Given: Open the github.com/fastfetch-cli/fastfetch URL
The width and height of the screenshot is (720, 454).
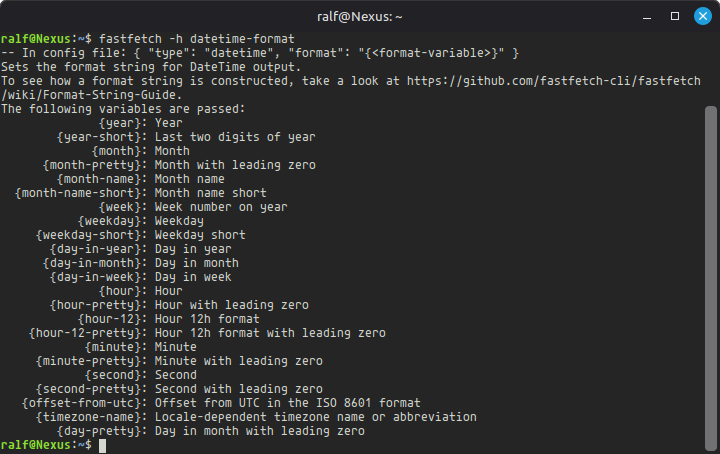Looking at the screenshot, I should [x=554, y=81].
